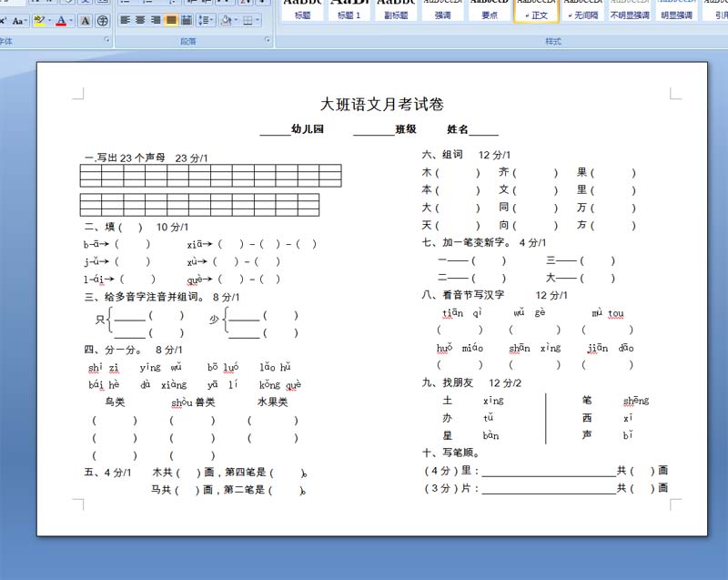This screenshot has height=580, width=728.
Task: Click the 水果类 category label
Action: [x=272, y=402]
